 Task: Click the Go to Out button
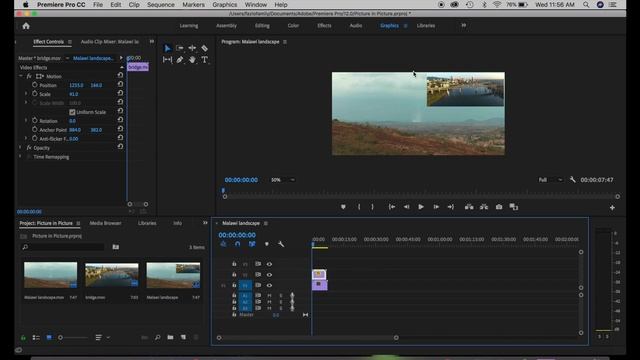[451, 207]
